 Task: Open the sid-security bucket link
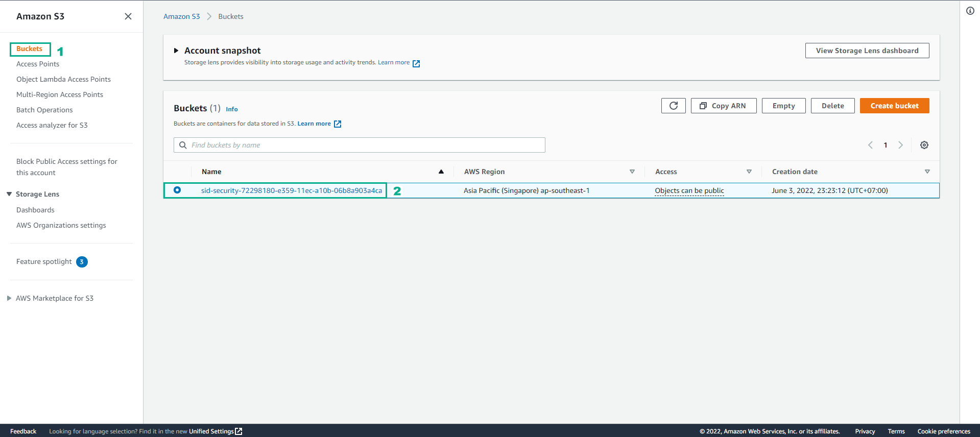pos(291,190)
